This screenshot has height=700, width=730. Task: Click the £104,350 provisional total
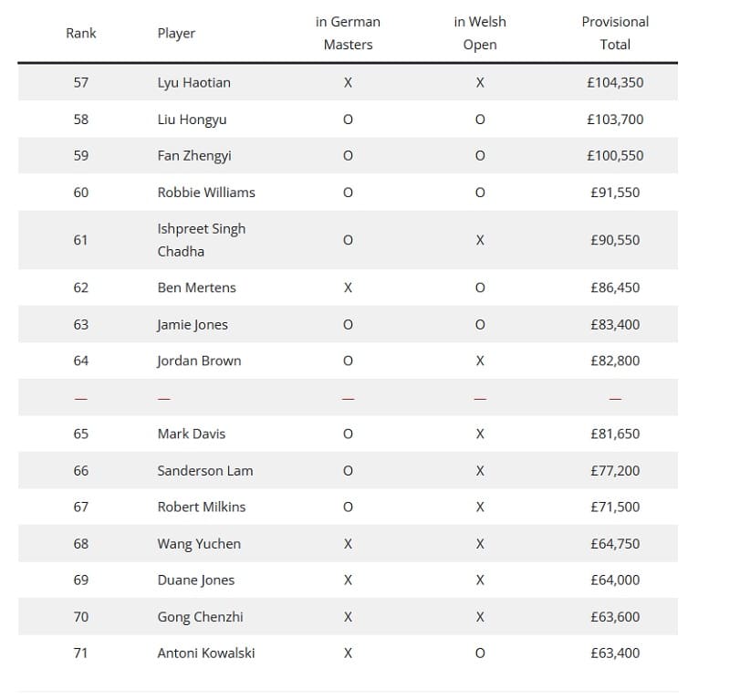point(615,82)
